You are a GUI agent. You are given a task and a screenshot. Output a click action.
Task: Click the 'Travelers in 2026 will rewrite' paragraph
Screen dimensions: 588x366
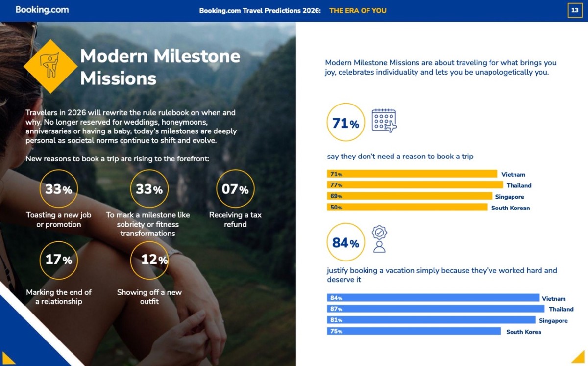click(x=131, y=127)
